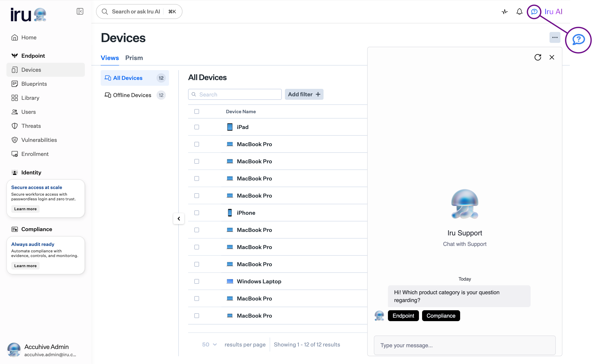Image resolution: width=594 pixels, height=364 pixels.
Task: Switch to the Prism tab
Action: click(x=134, y=58)
